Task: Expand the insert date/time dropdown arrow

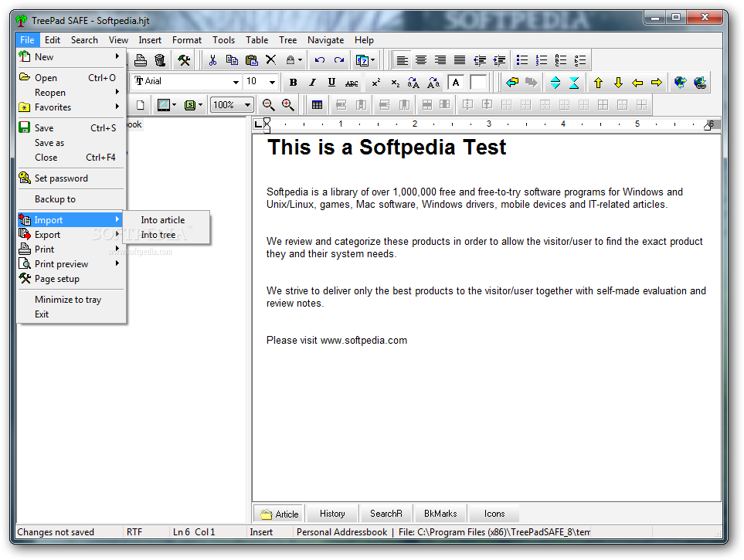Action: 372,60
